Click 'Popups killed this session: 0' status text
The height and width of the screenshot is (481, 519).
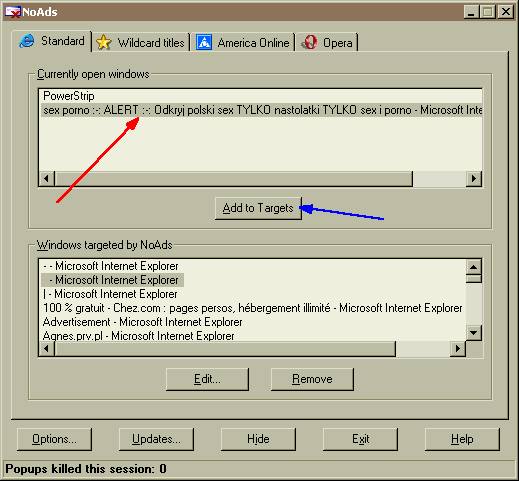(x=86, y=469)
